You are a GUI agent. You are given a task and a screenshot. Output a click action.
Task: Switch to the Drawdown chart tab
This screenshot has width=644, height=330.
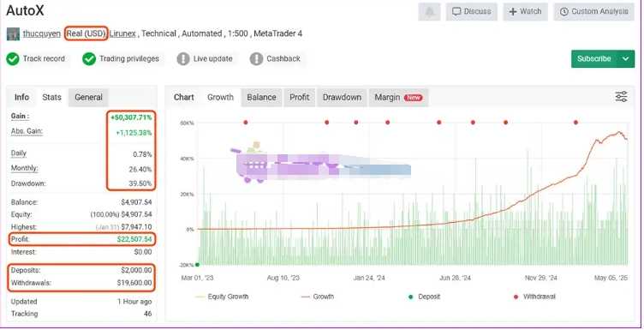[342, 98]
